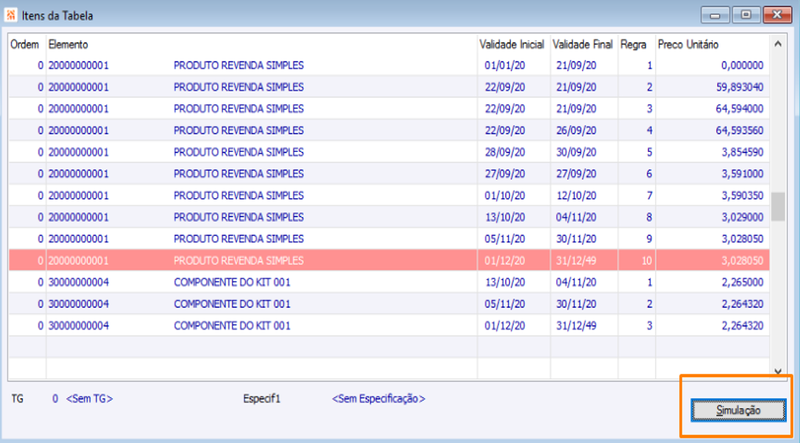Select the row with price 64,593560
Viewport: 800px width, 443px height.
pos(389,130)
